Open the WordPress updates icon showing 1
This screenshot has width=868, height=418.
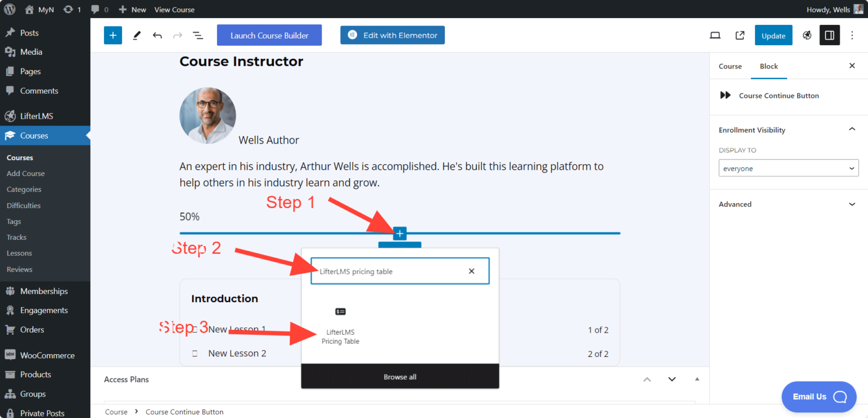click(x=69, y=9)
